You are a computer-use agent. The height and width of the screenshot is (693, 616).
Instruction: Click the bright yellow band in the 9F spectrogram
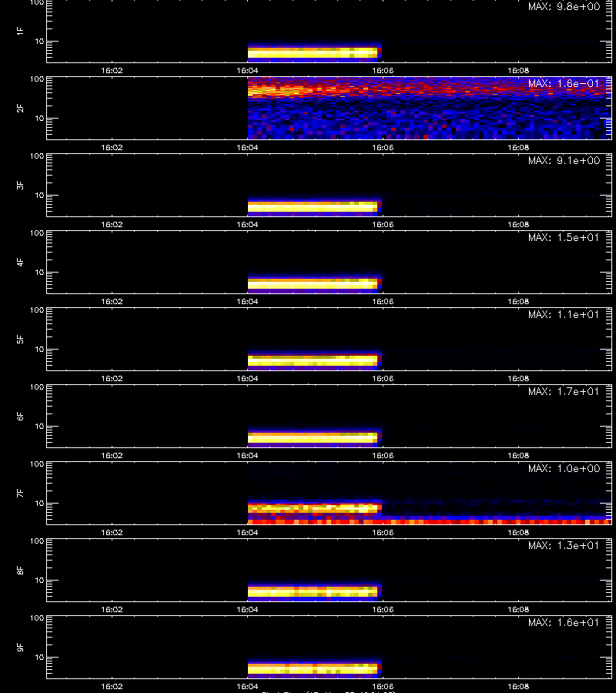tap(313, 668)
